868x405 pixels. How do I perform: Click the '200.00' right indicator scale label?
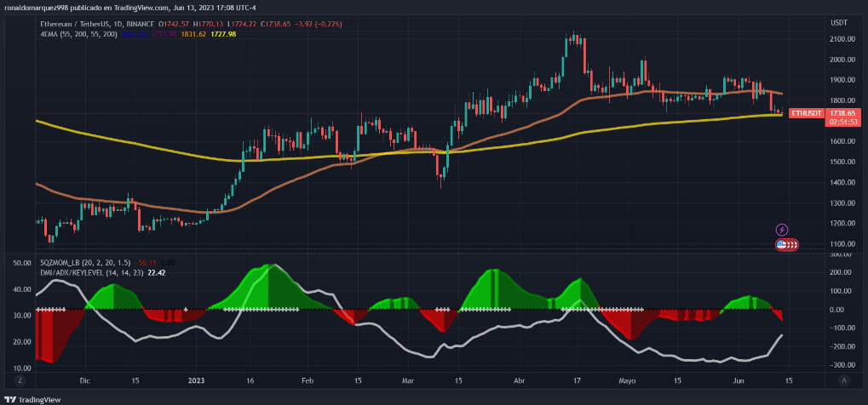coord(842,272)
